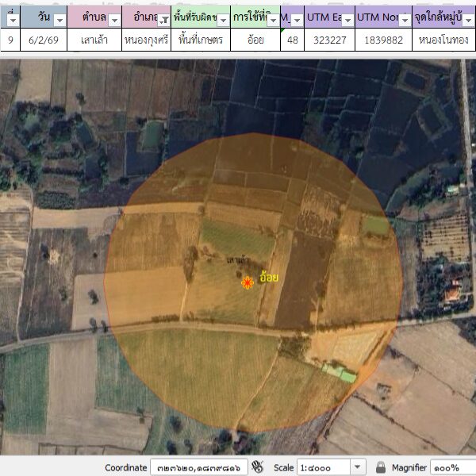Viewport: 476px width, 476px height.
Task: Click the Magnifier percentage field
Action: click(x=452, y=468)
